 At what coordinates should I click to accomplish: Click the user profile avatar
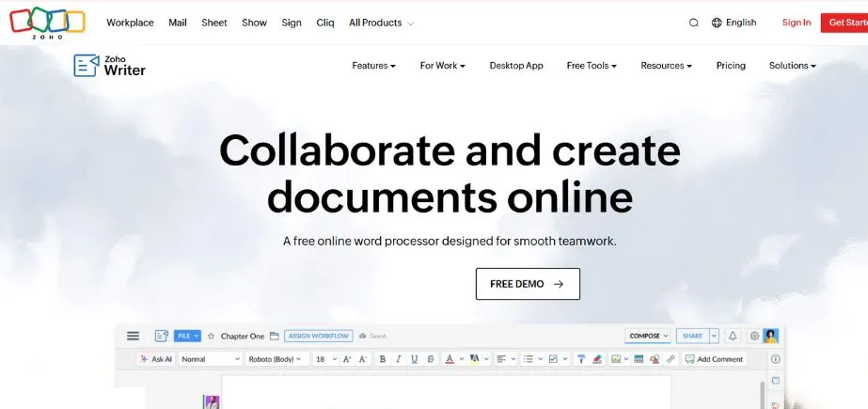(x=770, y=336)
